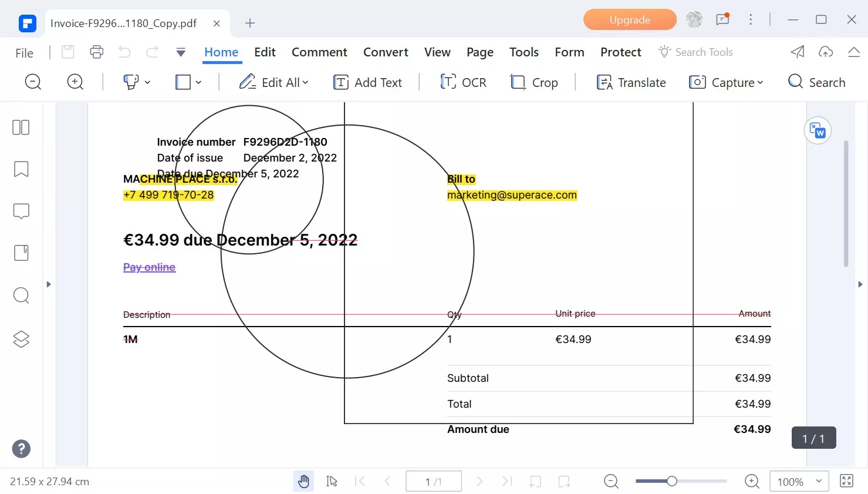The width and height of the screenshot is (868, 494).
Task: Select the highlighter marker tool
Action: click(x=131, y=82)
